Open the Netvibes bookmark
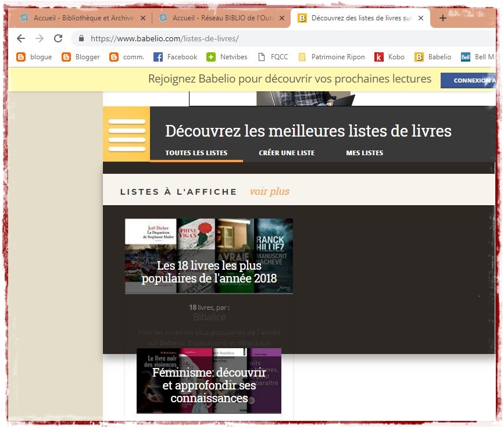The height and width of the screenshot is (429, 504). point(227,57)
